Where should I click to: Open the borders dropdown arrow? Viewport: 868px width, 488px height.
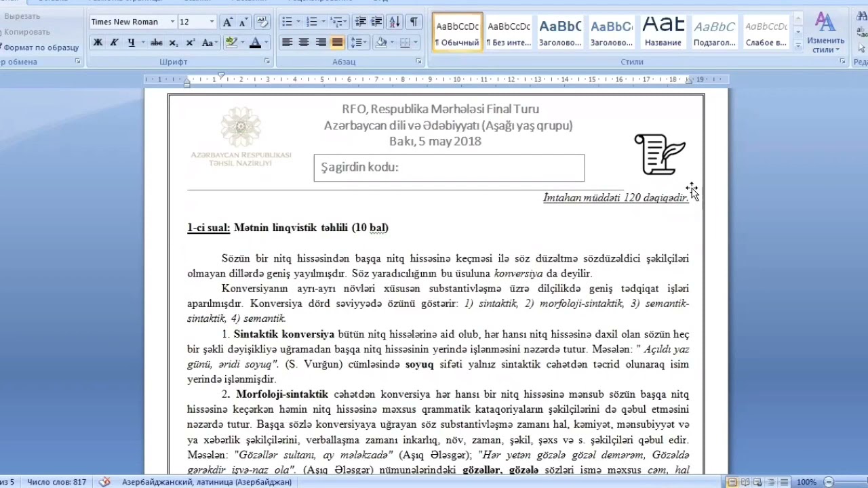pyautogui.click(x=416, y=43)
